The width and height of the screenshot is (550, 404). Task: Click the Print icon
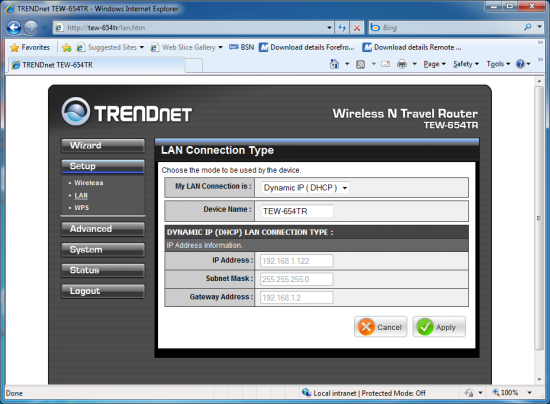point(402,64)
